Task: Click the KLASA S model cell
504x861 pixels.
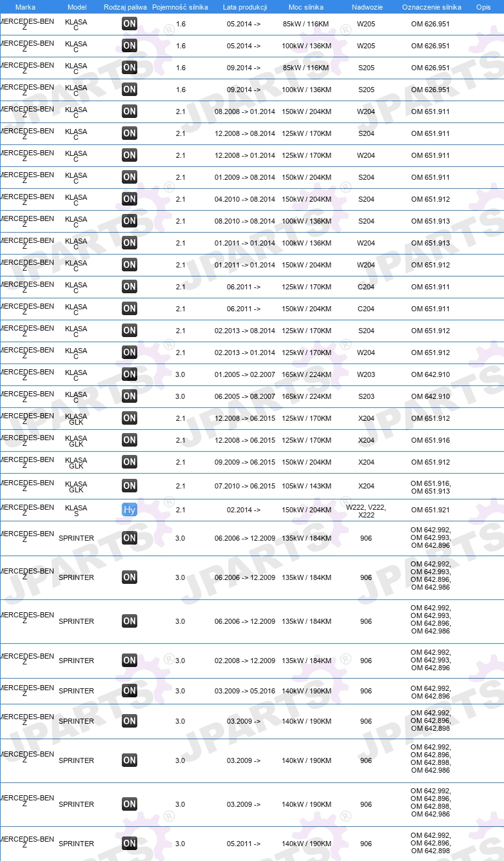Action: (76, 511)
